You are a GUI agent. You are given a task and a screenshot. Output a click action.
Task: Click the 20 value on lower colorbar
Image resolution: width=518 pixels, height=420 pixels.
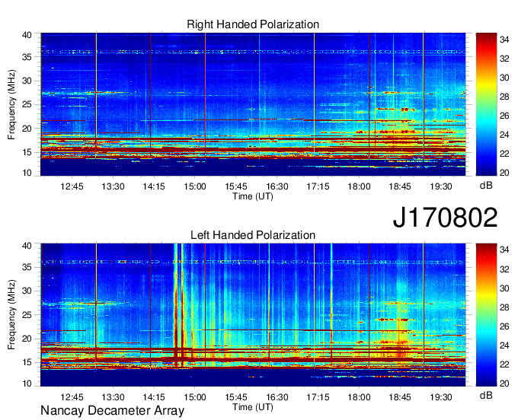tap(504, 383)
